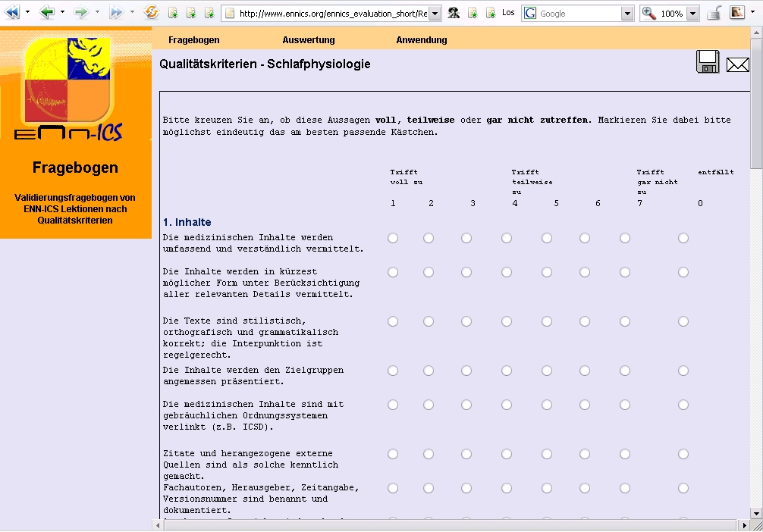Click the floppy disk save icon
Viewport: 763px width, 532px height.
pyautogui.click(x=707, y=62)
